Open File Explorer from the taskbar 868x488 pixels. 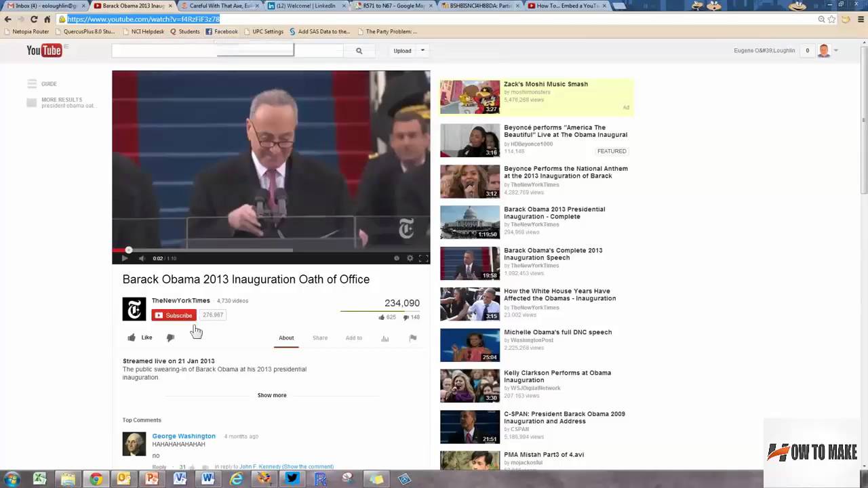coord(68,479)
